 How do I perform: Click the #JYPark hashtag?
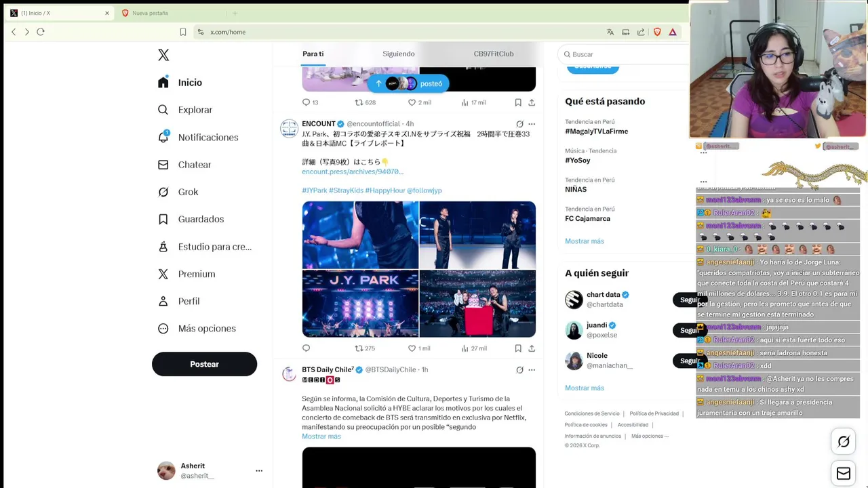[x=315, y=190]
